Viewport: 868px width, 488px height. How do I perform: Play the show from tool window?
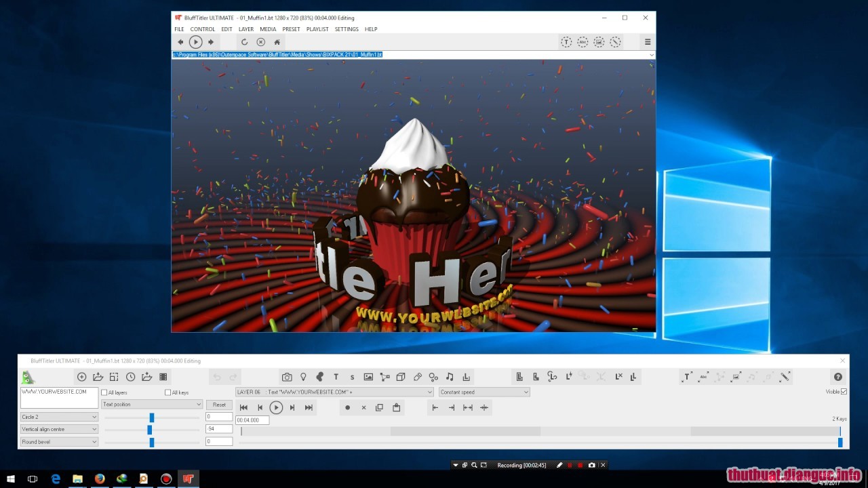(276, 407)
